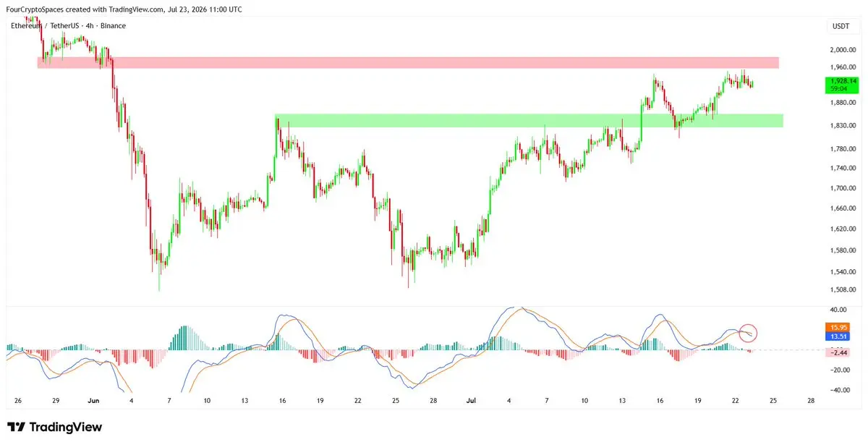This screenshot has height=445, width=868.
Task: Click the 29 date label on time axis
Action: pos(55,400)
